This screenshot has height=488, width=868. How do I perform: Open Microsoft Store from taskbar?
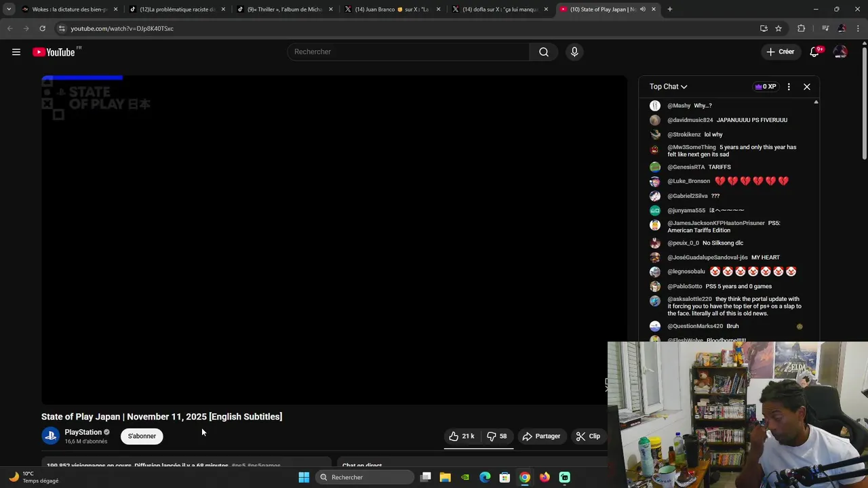point(505,477)
